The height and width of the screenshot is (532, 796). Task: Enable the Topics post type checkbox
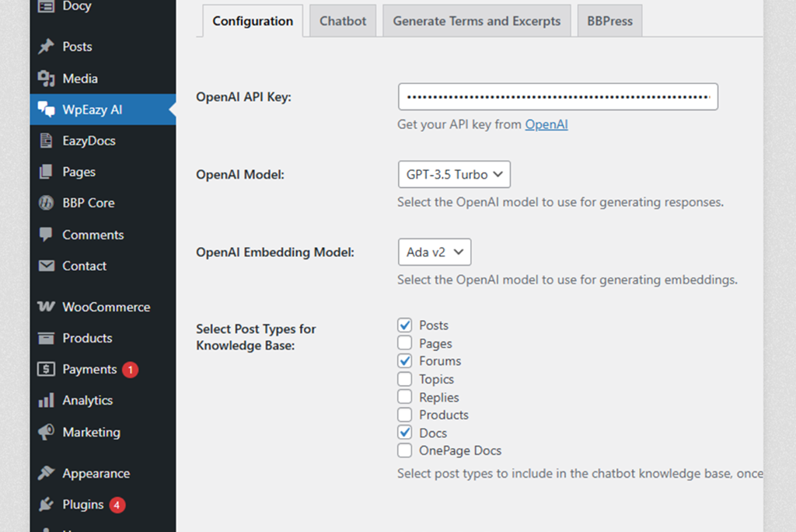click(x=404, y=379)
